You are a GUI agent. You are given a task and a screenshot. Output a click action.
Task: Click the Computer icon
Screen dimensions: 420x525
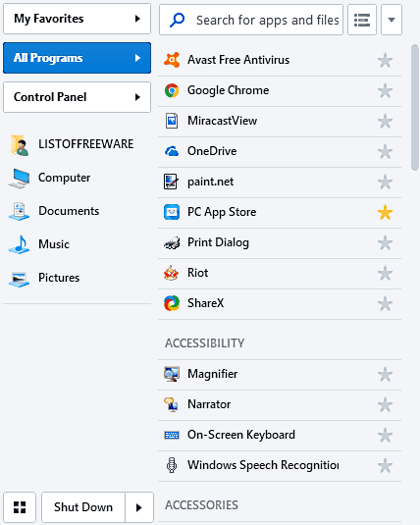pyautogui.click(x=19, y=179)
